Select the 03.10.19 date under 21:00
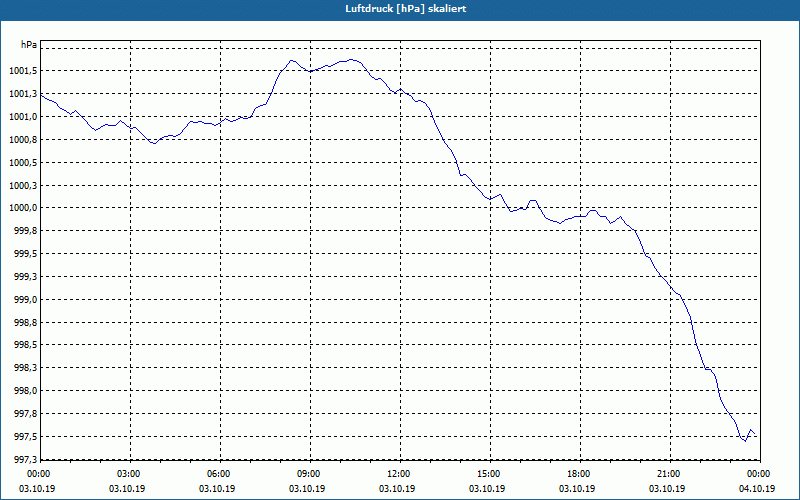Image resolution: width=800 pixels, height=500 pixels. pos(667,489)
